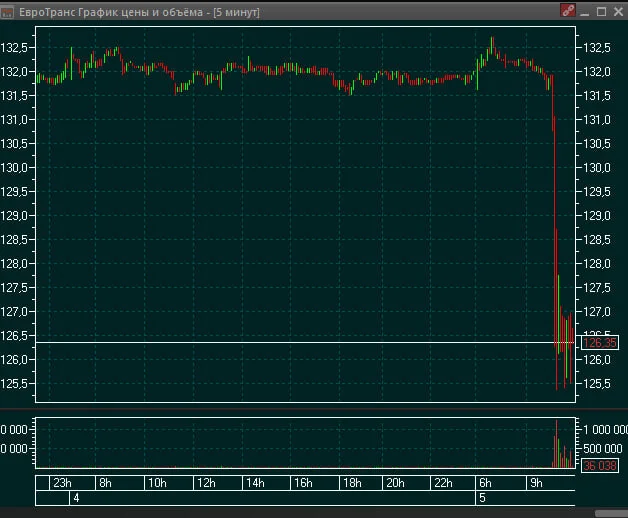628x518 pixels.
Task: Click the window title ЕвроТранс График цены и объёма
Action: click(111, 12)
